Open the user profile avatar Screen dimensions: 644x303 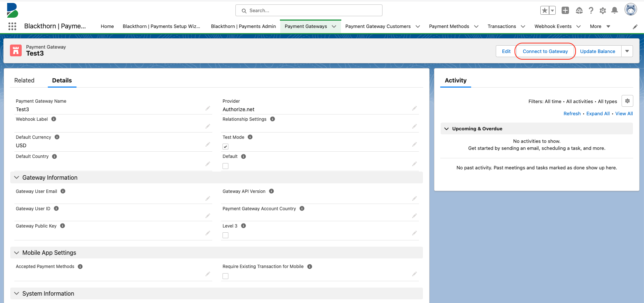pos(631,10)
